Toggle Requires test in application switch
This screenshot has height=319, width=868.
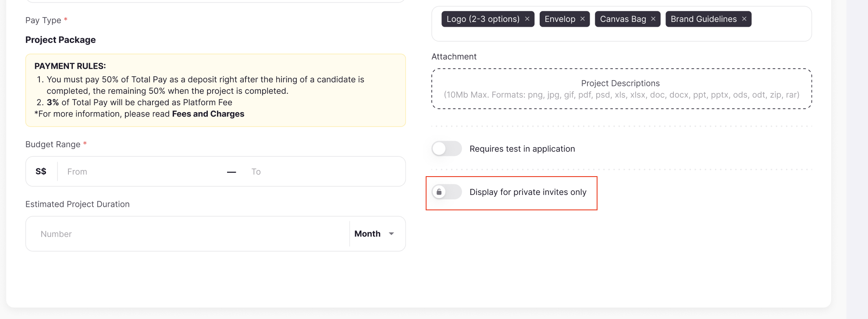(x=446, y=149)
